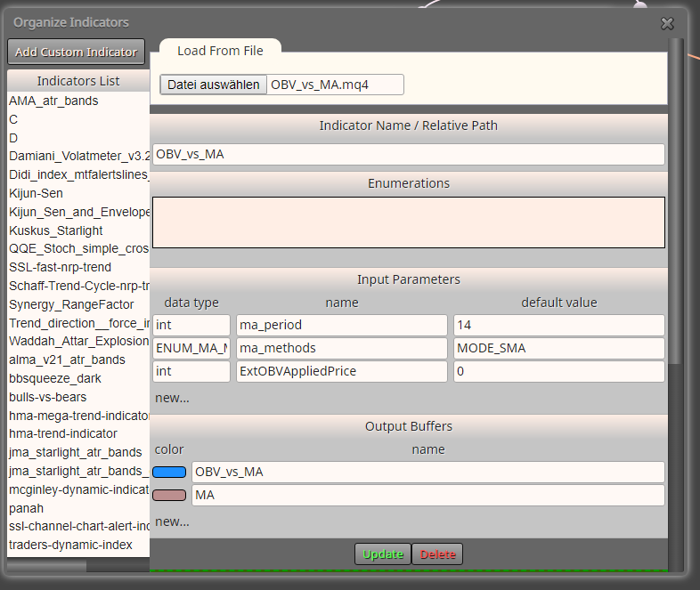This screenshot has height=590, width=700.
Task: Click the Datei auswählen file button
Action: 214,85
